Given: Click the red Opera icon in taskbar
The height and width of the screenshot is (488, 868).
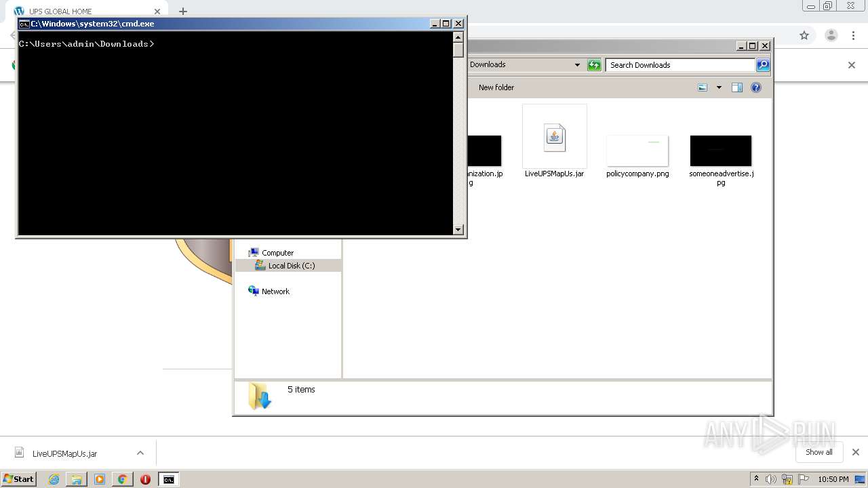Looking at the screenshot, I should click(x=145, y=479).
